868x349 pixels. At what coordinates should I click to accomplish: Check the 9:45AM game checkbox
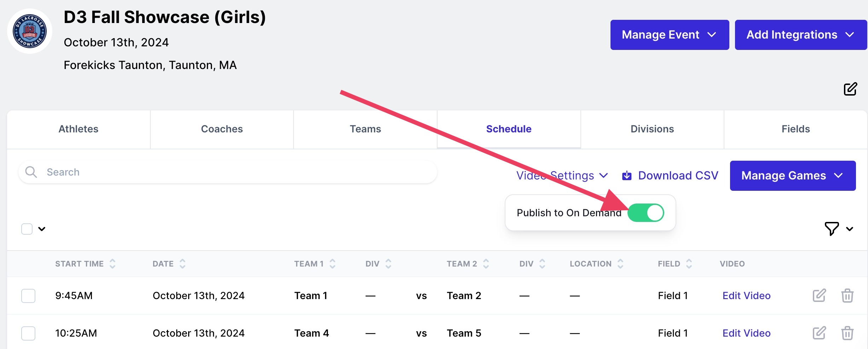(28, 296)
